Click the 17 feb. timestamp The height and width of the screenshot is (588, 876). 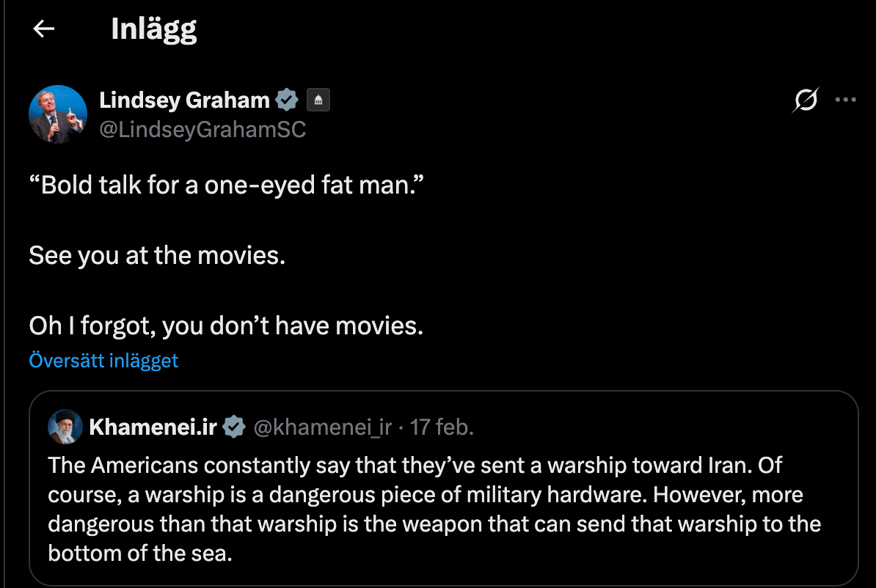pyautogui.click(x=442, y=427)
